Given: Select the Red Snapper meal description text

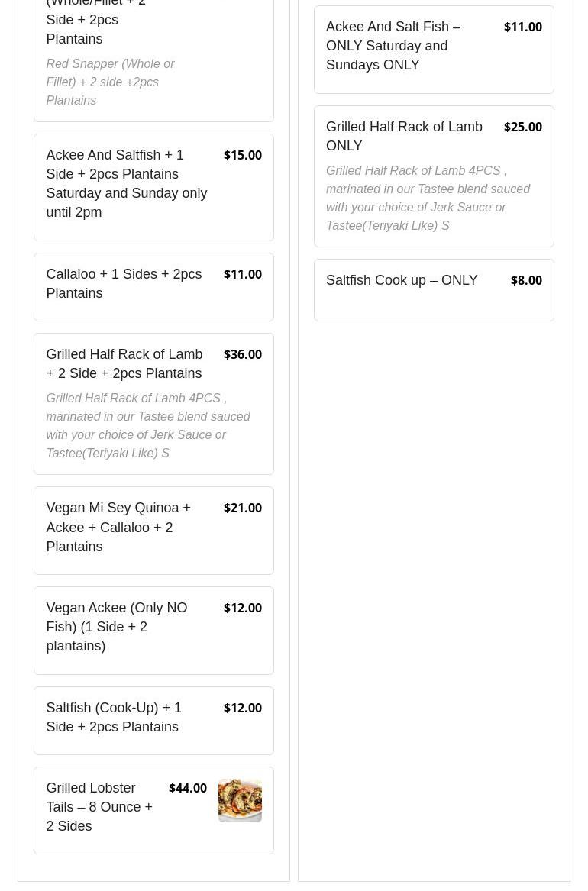Looking at the screenshot, I should click(110, 82).
